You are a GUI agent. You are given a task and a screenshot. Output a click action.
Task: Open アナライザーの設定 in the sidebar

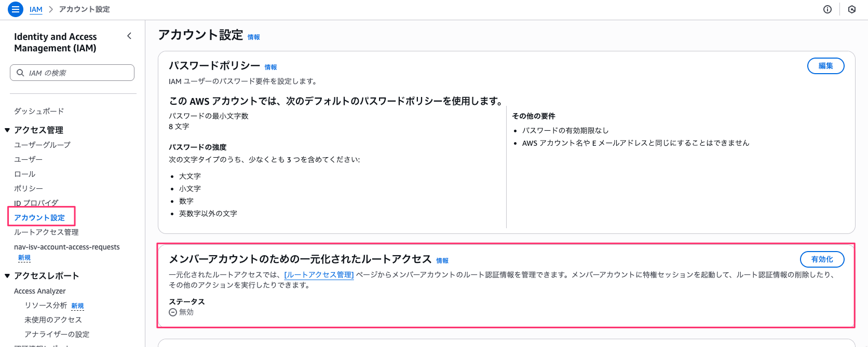click(57, 335)
